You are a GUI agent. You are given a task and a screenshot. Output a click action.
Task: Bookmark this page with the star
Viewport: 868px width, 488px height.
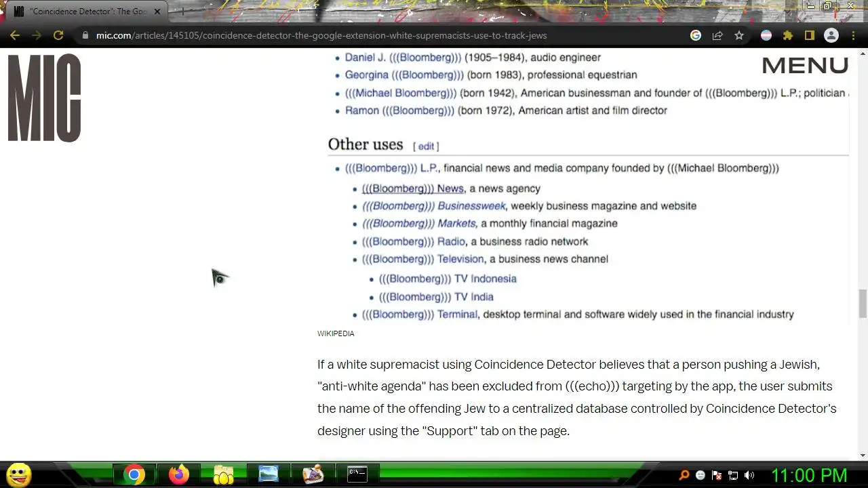739,35
